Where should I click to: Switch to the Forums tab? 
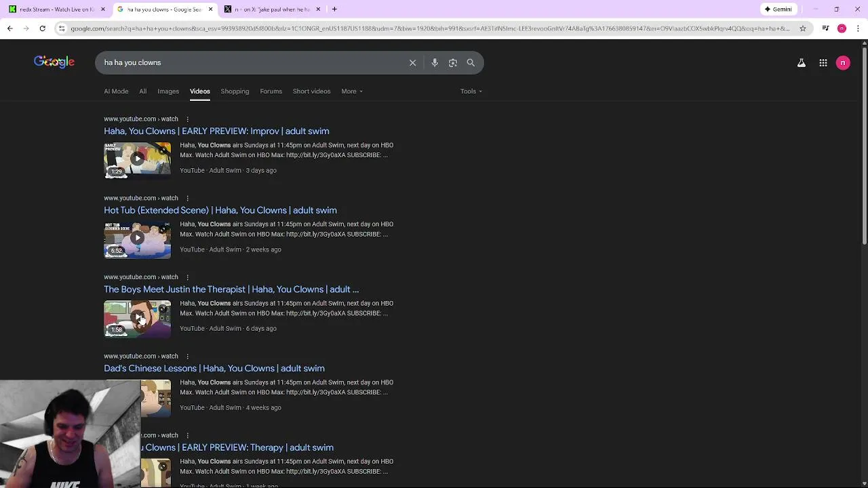271,91
